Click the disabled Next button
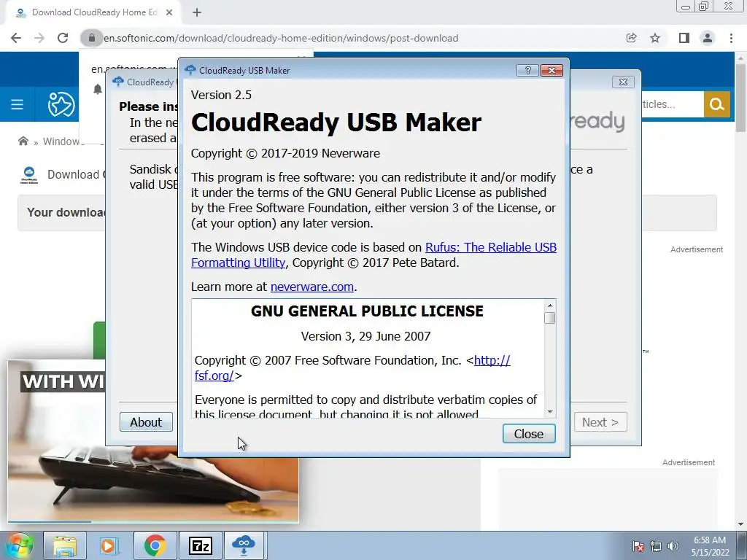 coord(600,422)
